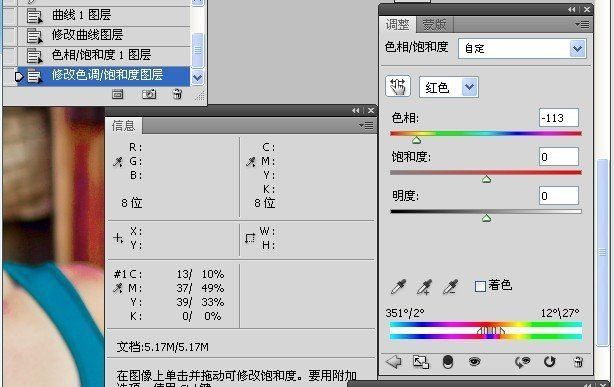Click the 明度 lightness slider handle
This screenshot has width=614, height=387.
coord(486,218)
